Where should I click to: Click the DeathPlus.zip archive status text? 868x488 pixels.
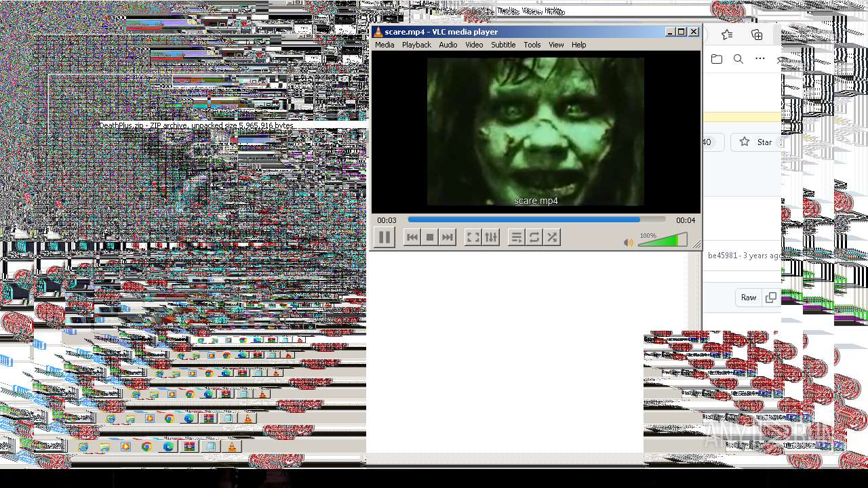click(197, 125)
